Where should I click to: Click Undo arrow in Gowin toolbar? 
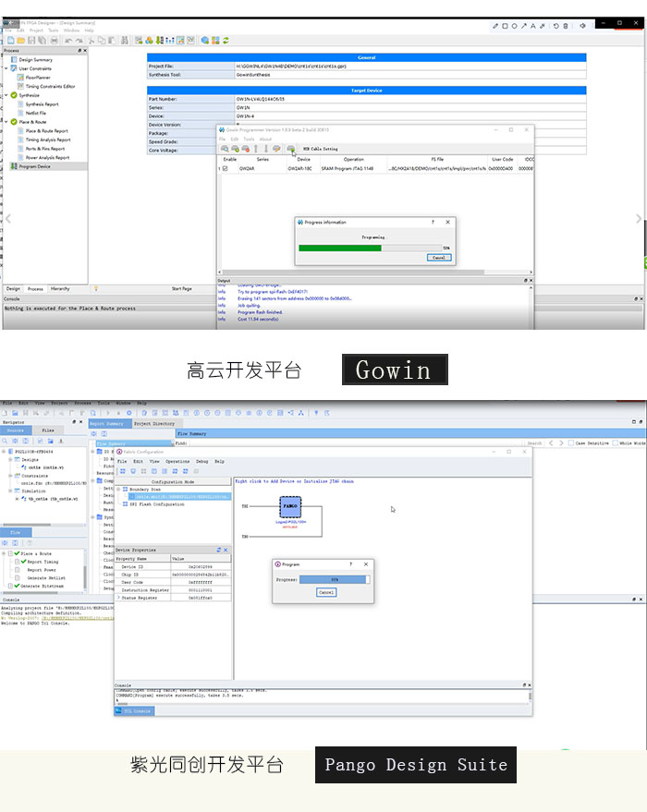[x=68, y=41]
